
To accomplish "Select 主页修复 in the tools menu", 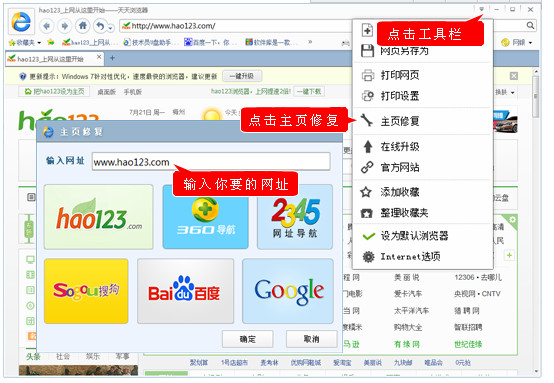I will (x=423, y=121).
